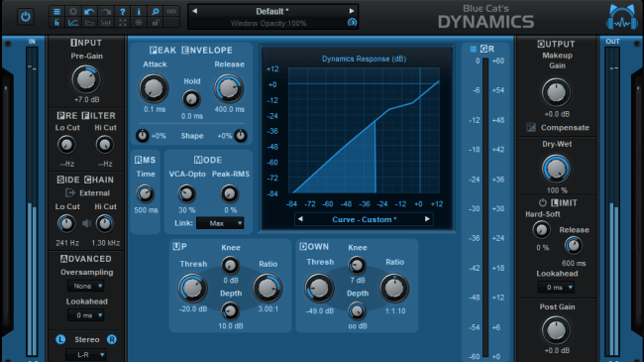Open the Link mode Max dropdown

click(x=220, y=223)
